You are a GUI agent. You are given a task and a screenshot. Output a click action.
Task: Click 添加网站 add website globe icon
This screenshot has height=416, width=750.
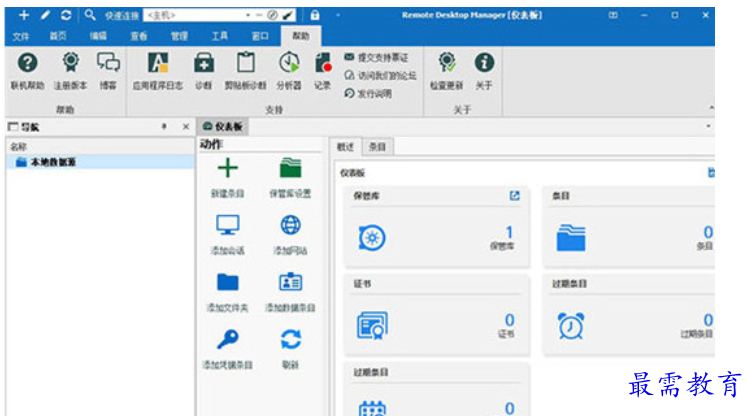(290, 225)
